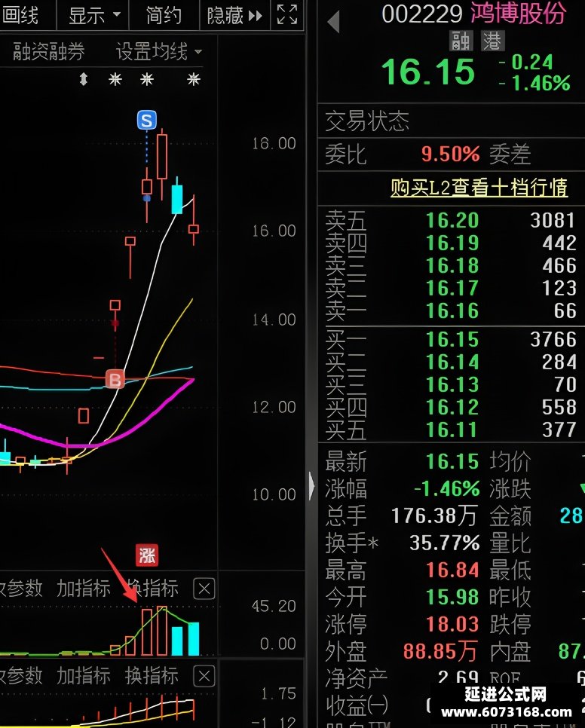Click the fullscreen expand arrows icon

287,14
